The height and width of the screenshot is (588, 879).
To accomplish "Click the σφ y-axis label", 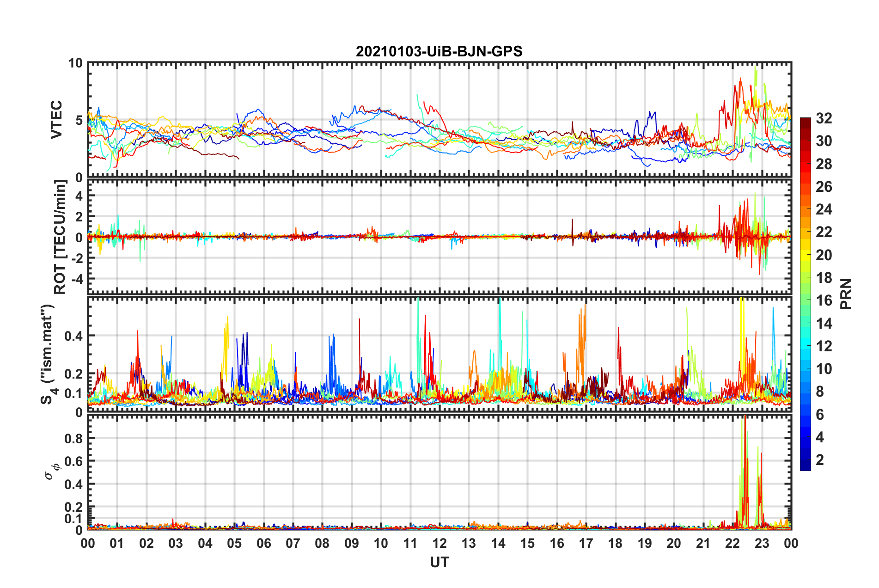I will click(x=53, y=472).
